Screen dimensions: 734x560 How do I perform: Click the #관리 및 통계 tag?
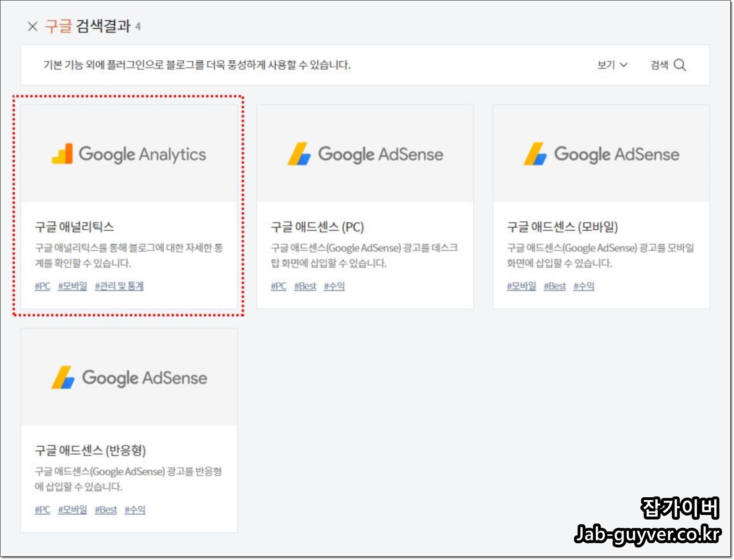(x=119, y=286)
